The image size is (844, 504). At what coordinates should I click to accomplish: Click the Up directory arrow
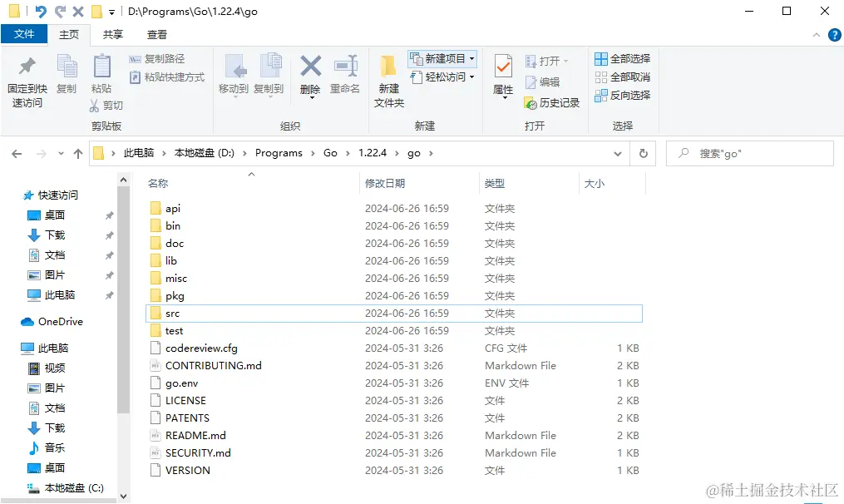click(78, 154)
